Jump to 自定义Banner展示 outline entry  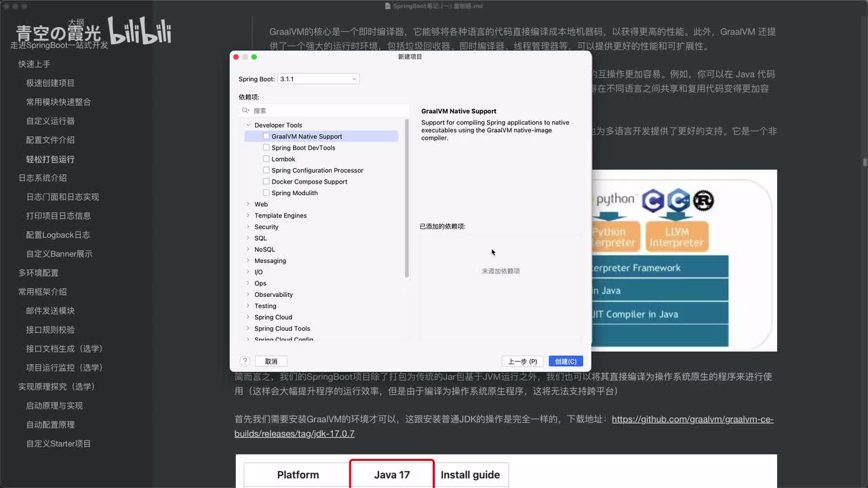pyautogui.click(x=59, y=253)
